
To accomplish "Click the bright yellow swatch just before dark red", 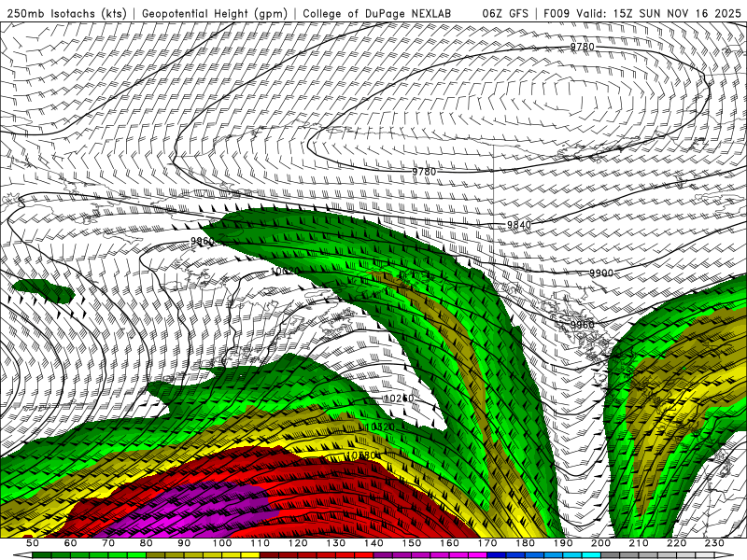I will tap(250, 555).
